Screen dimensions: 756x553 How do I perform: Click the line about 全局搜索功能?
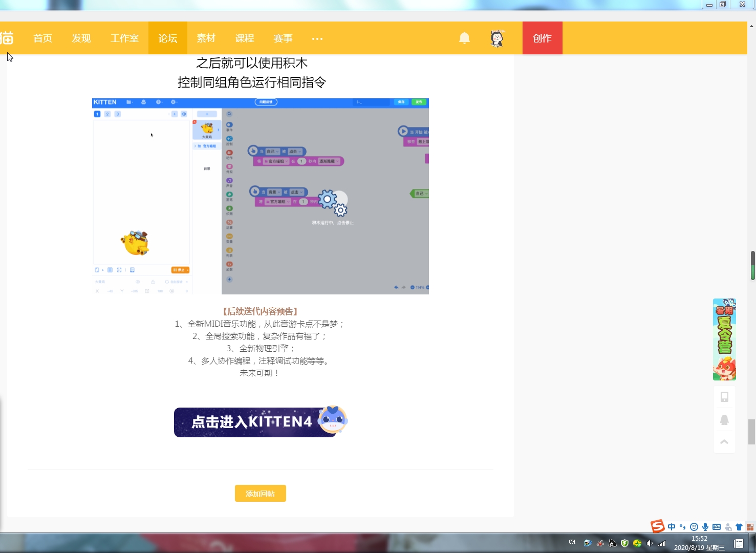(x=260, y=336)
